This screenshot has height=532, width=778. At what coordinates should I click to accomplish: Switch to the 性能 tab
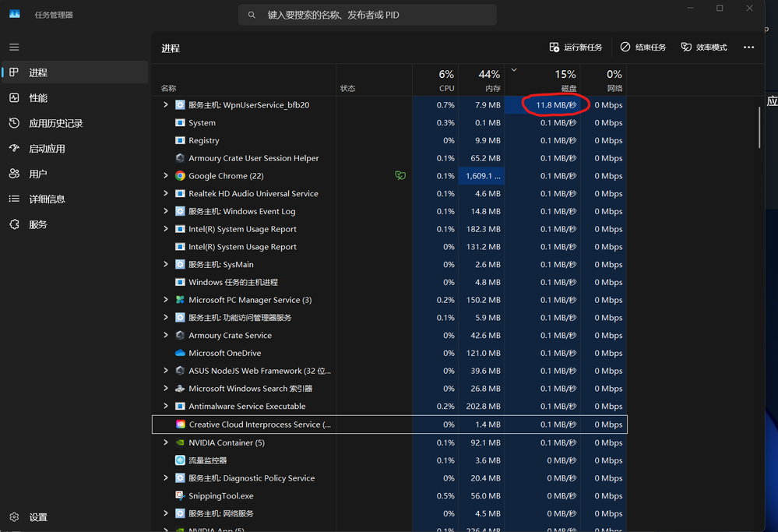point(76,98)
